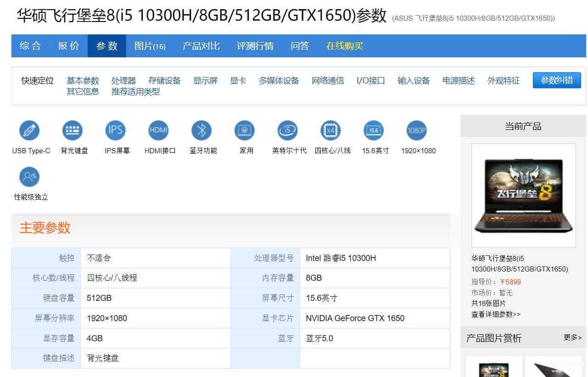
Task: Select the 家用 home-use icon
Action: click(x=245, y=131)
